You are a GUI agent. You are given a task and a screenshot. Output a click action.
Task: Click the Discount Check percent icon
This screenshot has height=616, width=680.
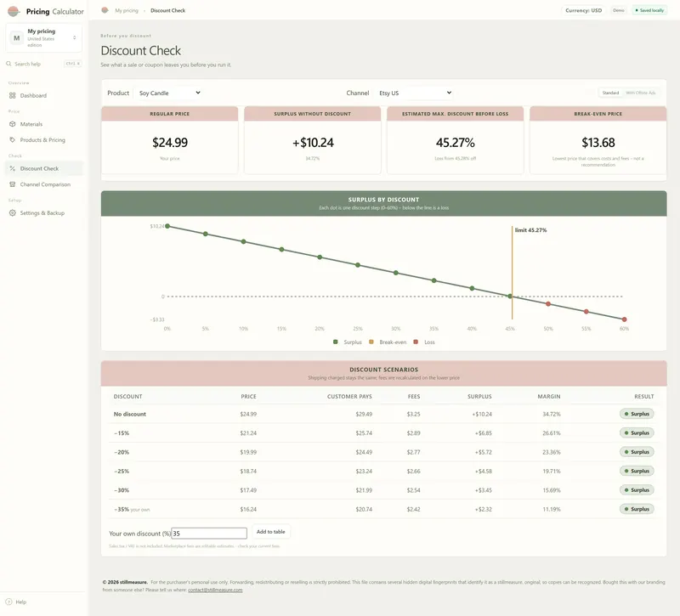(x=12, y=168)
